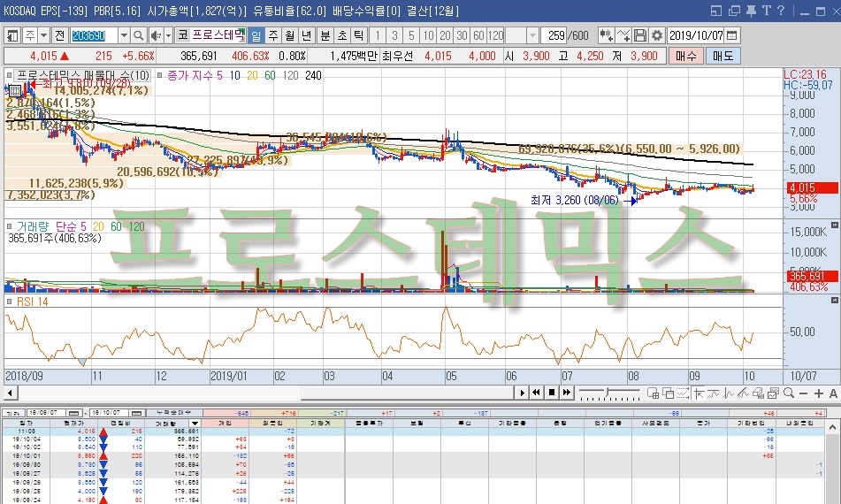
Task: Click the T font icon in title bar
Action: pyautogui.click(x=767, y=11)
